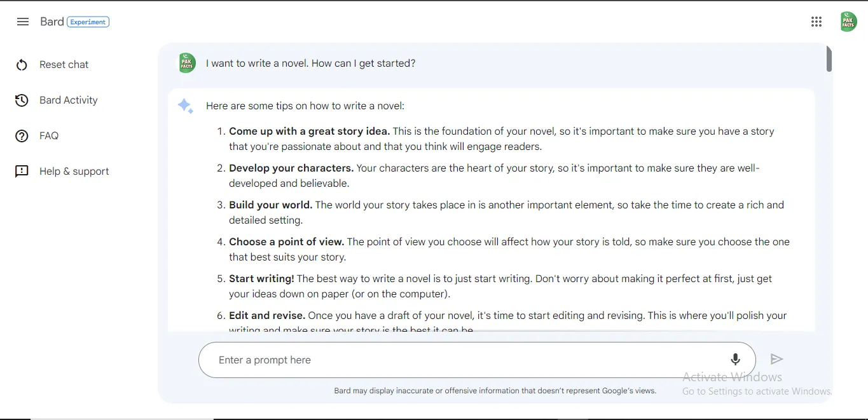Open Bard Activity from sidebar

69,100
